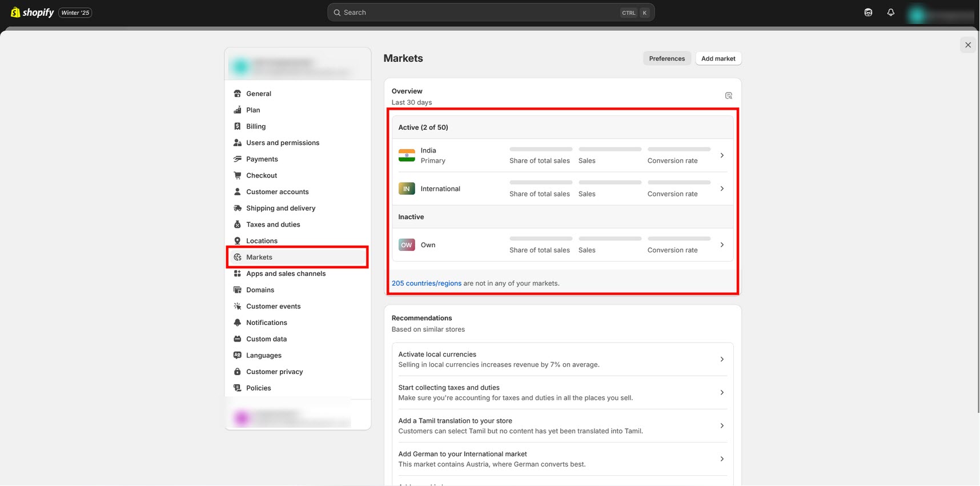Click the overview report icon beside Overview
The height and width of the screenshot is (486, 980).
point(728,96)
